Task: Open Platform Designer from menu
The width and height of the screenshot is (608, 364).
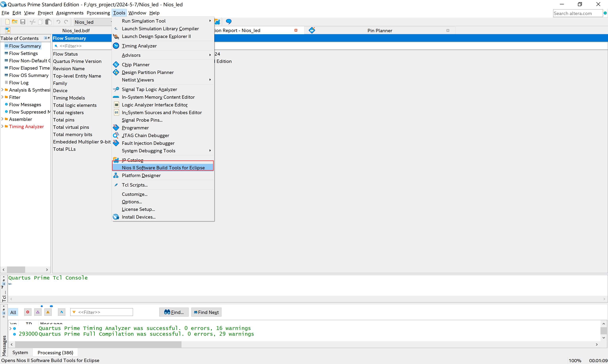Action: 163,175
